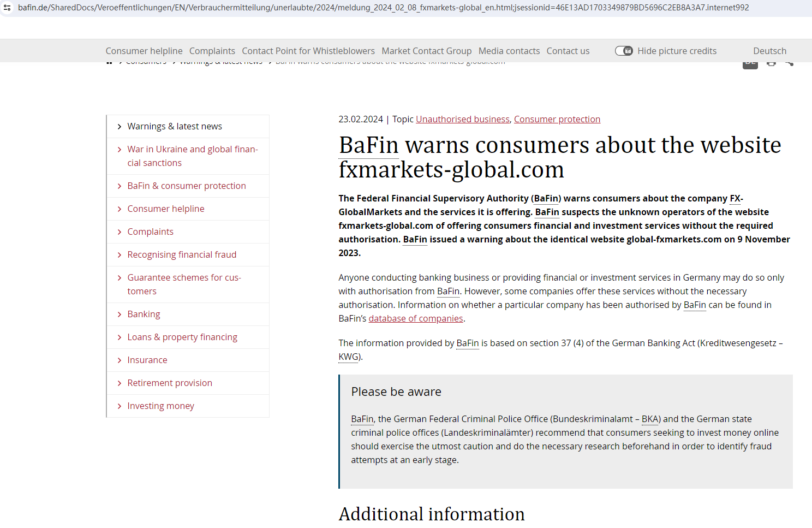Screen dimensions: 812x528
Task: Go to Contact Point for Whistleblowers
Action: 308,51
